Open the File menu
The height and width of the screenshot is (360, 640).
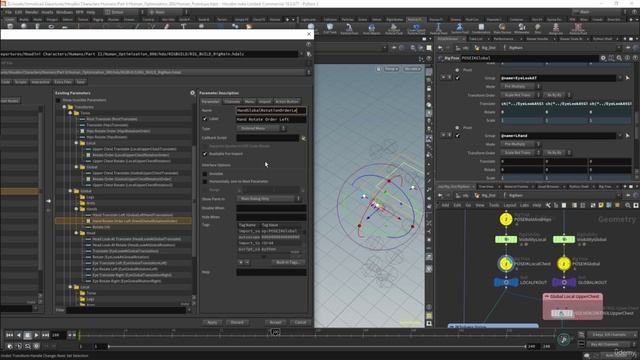[x=8, y=12]
